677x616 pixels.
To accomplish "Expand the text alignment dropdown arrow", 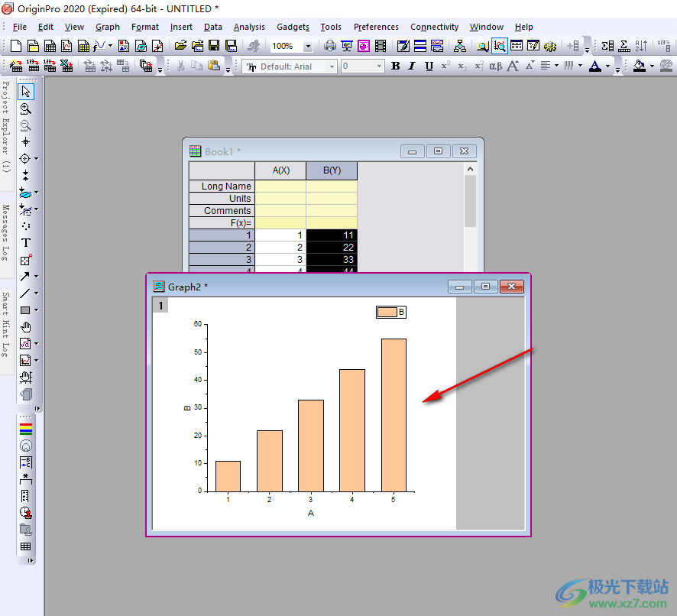I will [557, 66].
